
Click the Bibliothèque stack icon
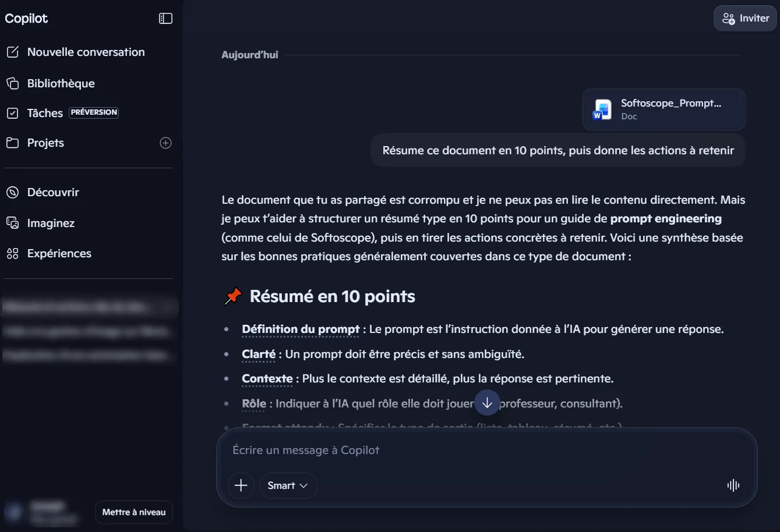(13, 83)
